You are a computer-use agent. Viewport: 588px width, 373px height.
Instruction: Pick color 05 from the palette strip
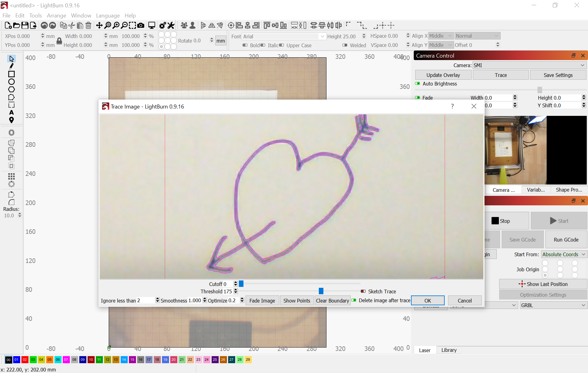pos(49,360)
